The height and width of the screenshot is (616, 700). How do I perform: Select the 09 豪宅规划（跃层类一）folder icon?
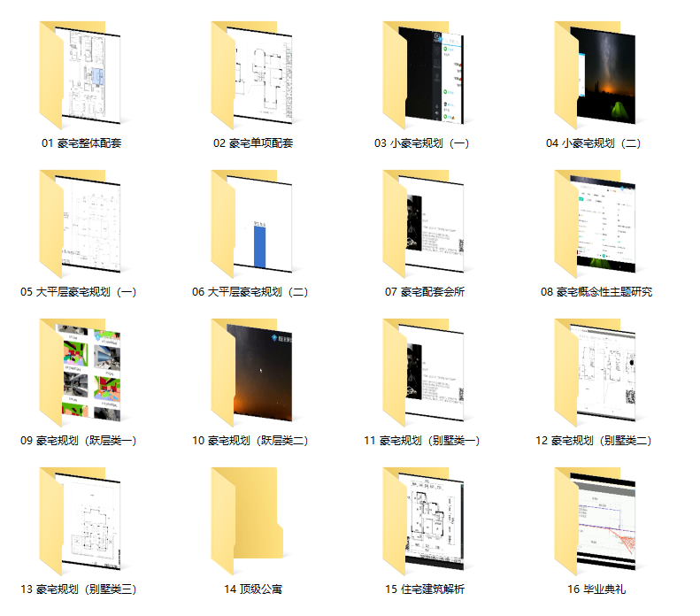[x=80, y=373]
